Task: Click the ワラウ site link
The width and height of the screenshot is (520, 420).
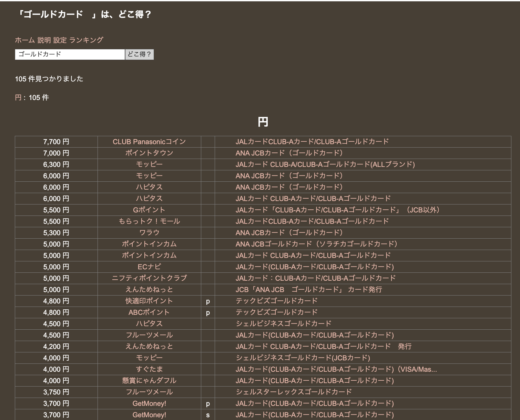Action: pyautogui.click(x=149, y=233)
